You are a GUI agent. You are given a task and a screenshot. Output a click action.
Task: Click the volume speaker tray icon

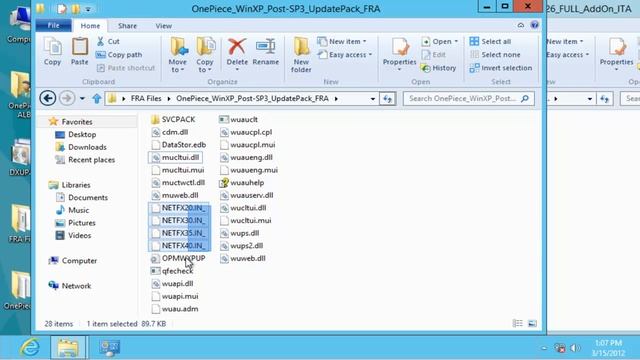click(575, 348)
